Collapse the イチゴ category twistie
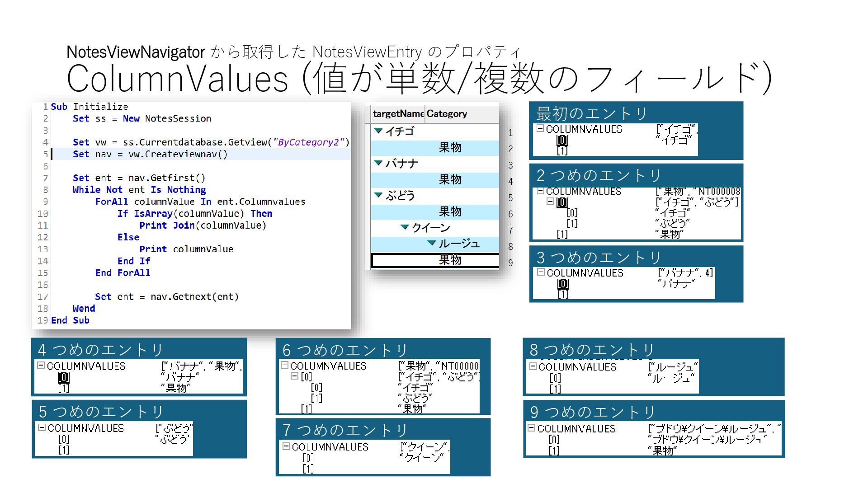 tap(378, 131)
